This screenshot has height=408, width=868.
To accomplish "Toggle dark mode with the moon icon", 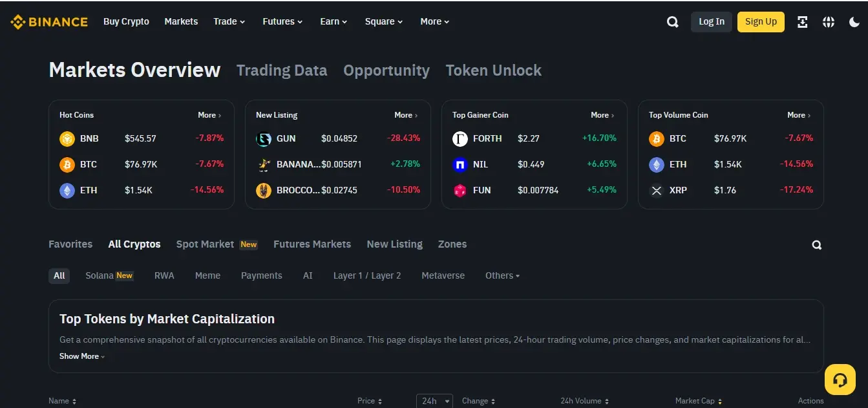I will pos(854,22).
